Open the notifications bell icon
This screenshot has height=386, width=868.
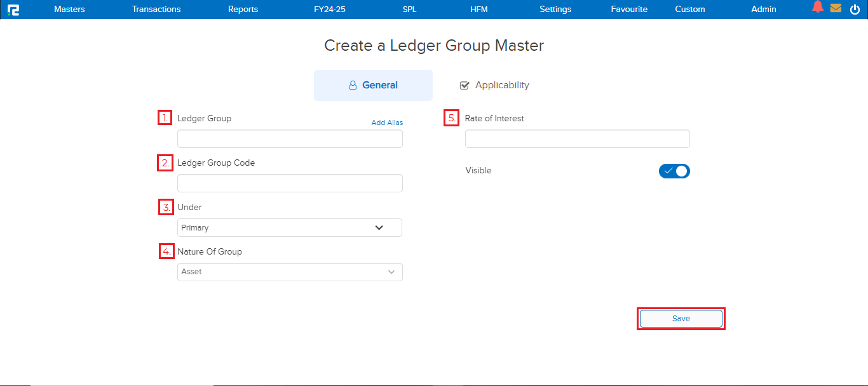pyautogui.click(x=818, y=8)
